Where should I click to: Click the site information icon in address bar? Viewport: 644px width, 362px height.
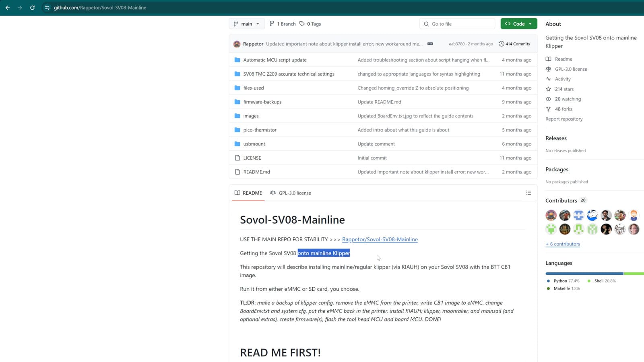(x=47, y=8)
